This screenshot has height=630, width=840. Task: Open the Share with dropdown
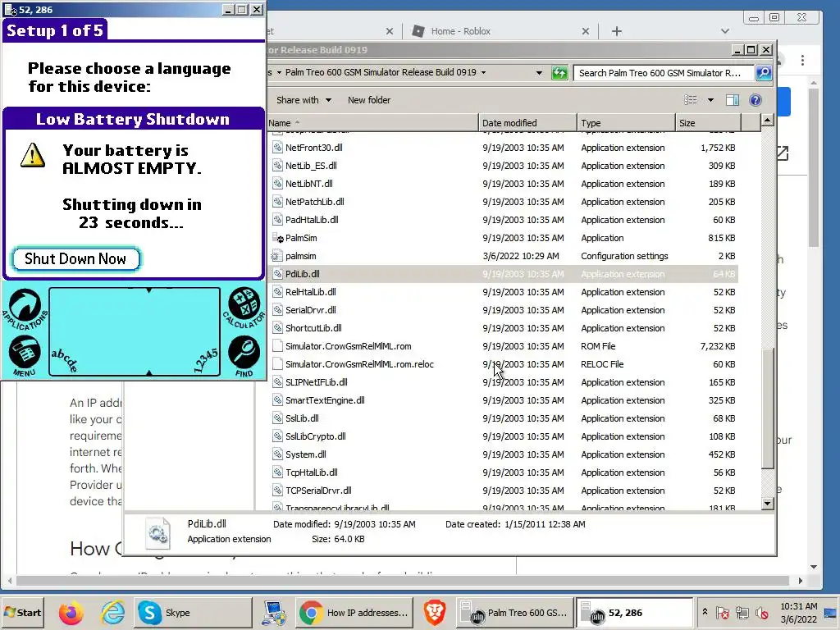(x=304, y=100)
